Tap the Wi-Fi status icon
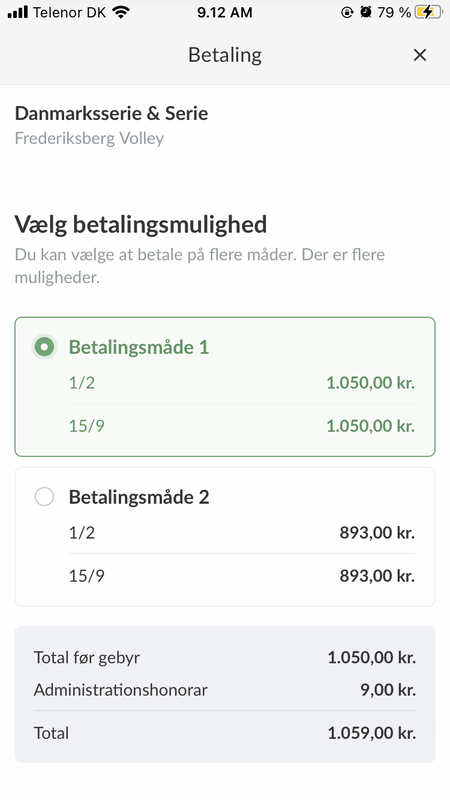450x800 pixels. (x=121, y=12)
